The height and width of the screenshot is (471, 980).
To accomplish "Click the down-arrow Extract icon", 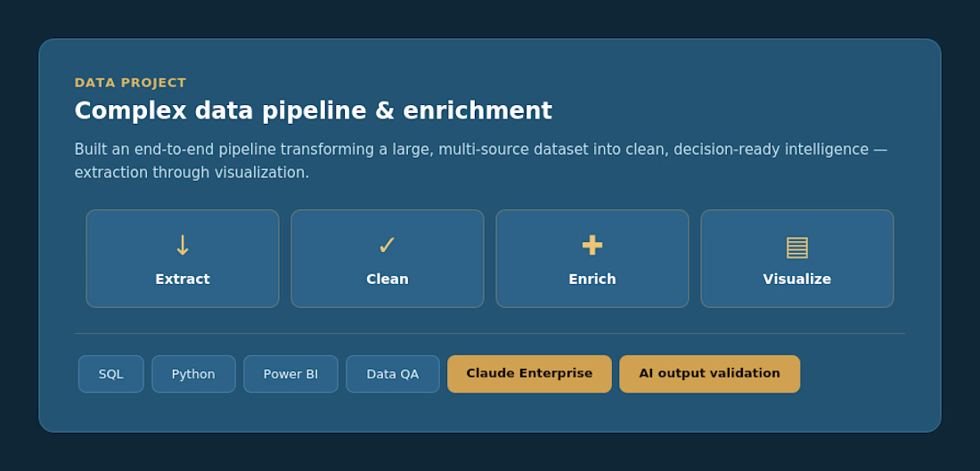I will (x=183, y=246).
